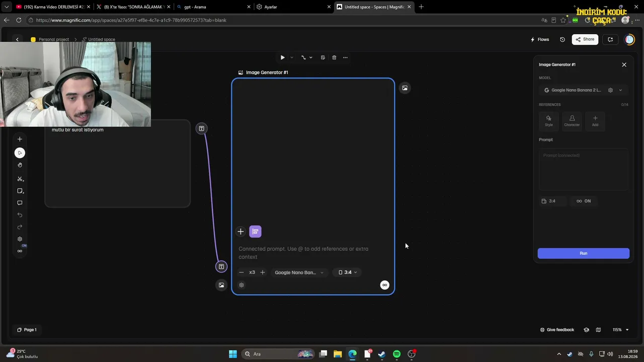Open the Windows Start menu
644x362 pixels.
(233, 354)
